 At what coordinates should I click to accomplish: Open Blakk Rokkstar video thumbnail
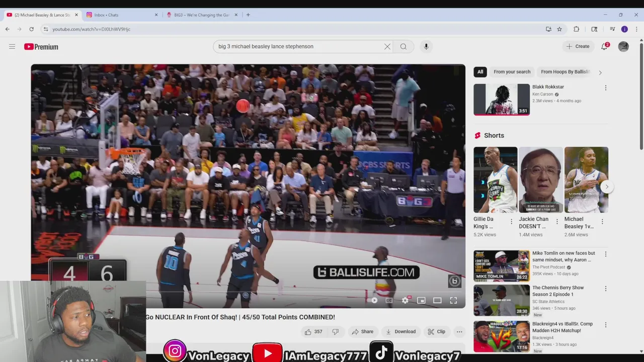point(502,100)
